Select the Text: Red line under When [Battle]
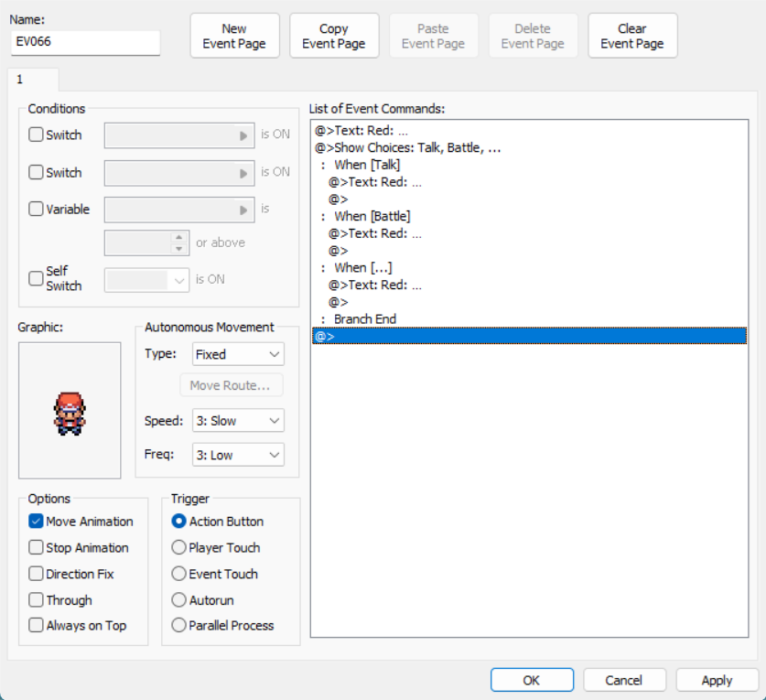This screenshot has height=700, width=766. click(529, 233)
